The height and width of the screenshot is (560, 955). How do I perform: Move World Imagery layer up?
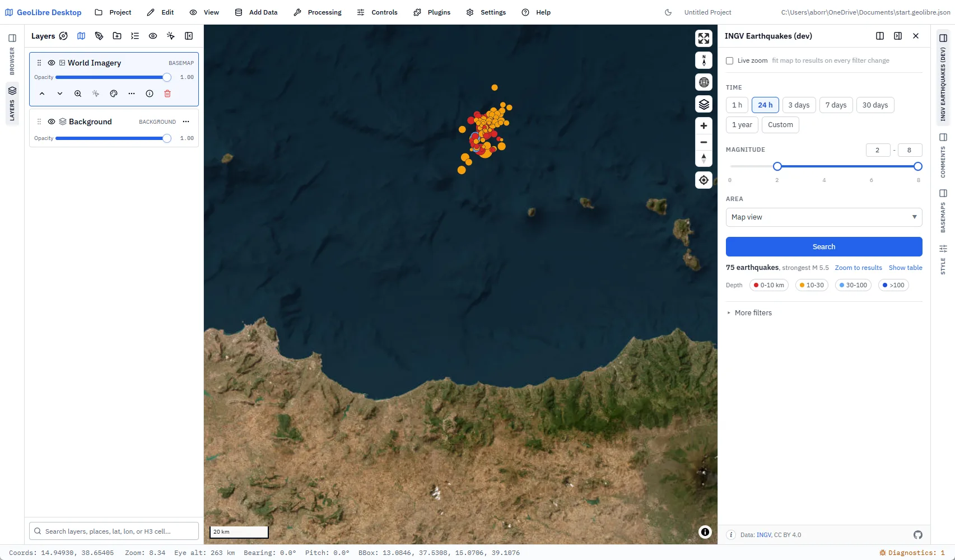tap(42, 94)
